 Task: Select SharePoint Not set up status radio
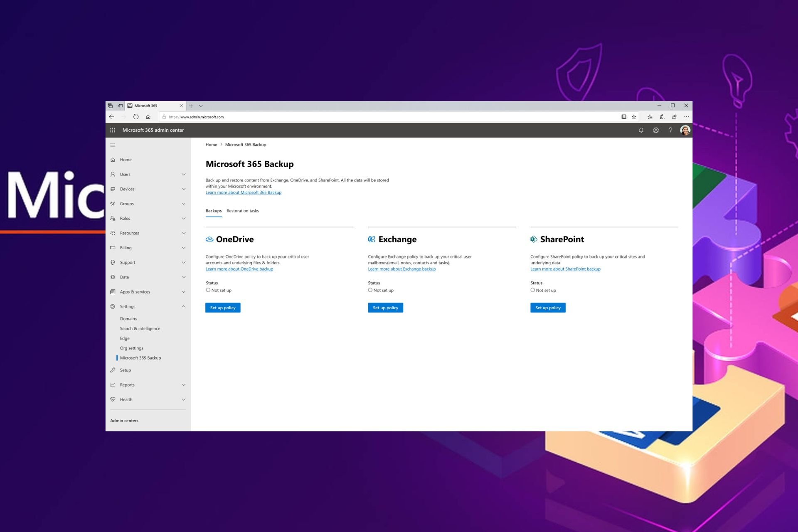click(532, 290)
